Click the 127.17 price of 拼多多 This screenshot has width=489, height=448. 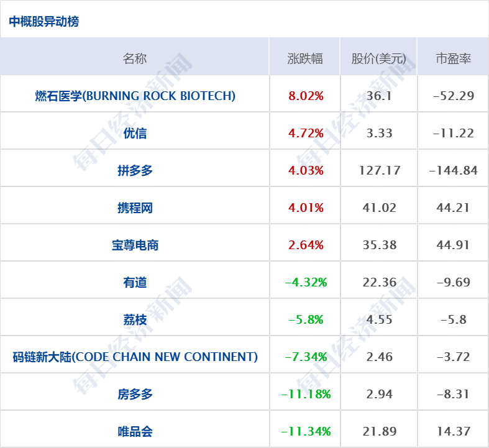tap(379, 170)
